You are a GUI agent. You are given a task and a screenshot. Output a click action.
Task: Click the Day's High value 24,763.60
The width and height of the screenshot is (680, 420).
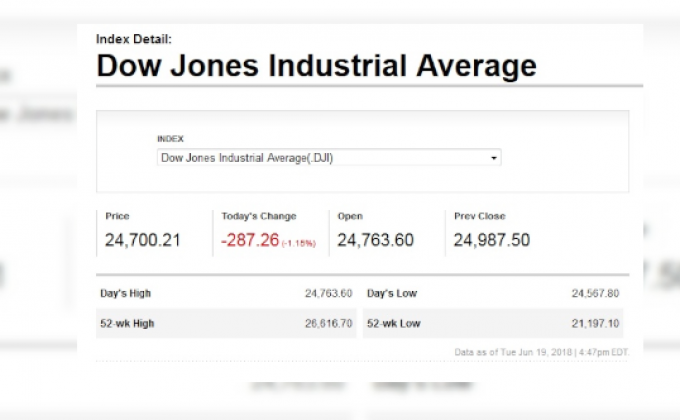pos(328,293)
